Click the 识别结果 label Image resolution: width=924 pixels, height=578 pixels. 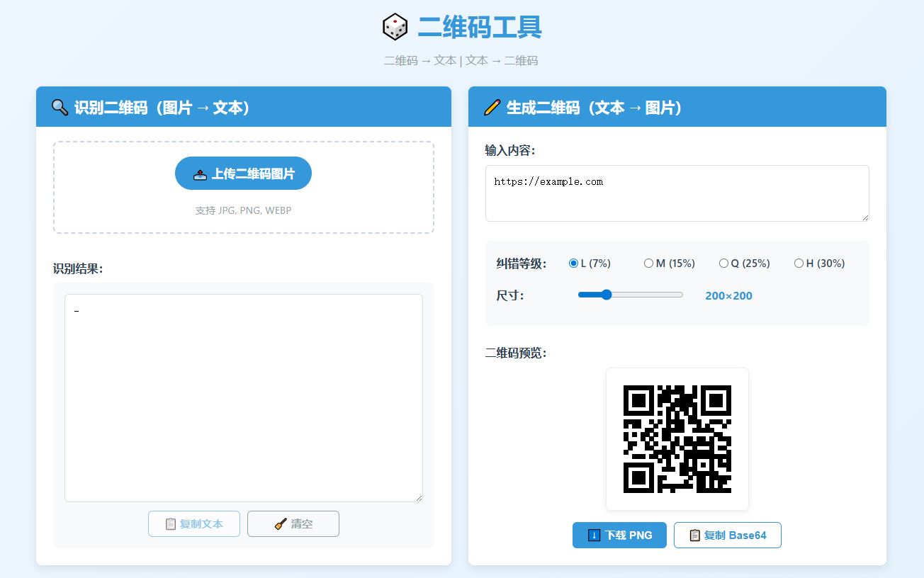78,269
